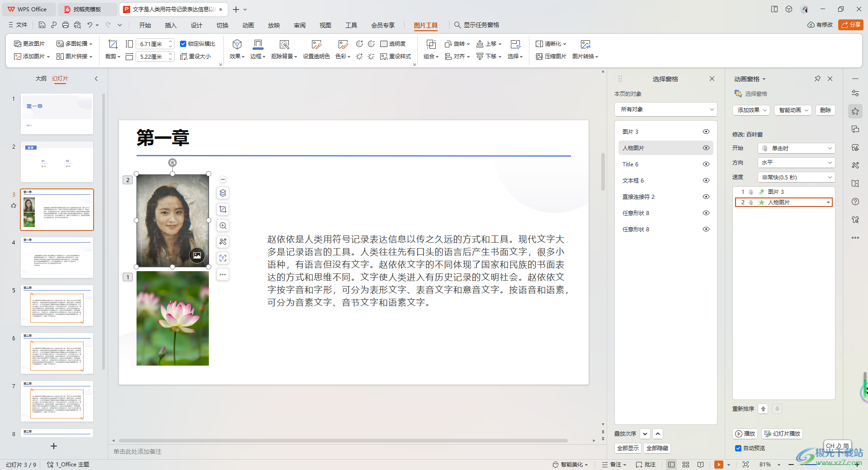868x470 pixels.
Task: Toggle visibility of first 任意形状 8
Action: [706, 213]
